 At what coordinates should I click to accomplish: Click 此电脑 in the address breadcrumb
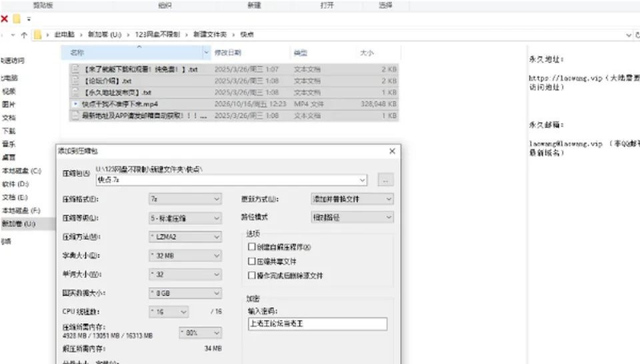[65, 35]
